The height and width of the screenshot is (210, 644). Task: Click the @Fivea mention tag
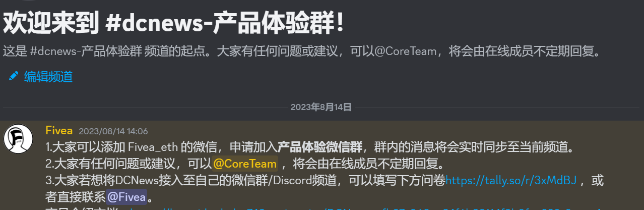pos(126,196)
